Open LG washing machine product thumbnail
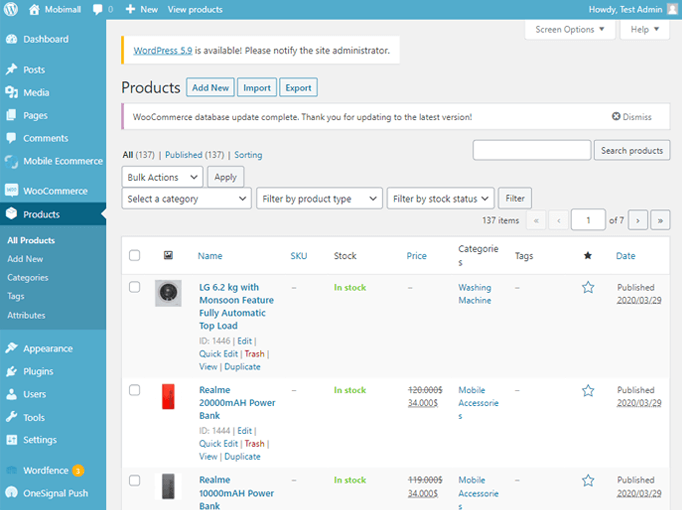The height and width of the screenshot is (510, 682). click(168, 293)
